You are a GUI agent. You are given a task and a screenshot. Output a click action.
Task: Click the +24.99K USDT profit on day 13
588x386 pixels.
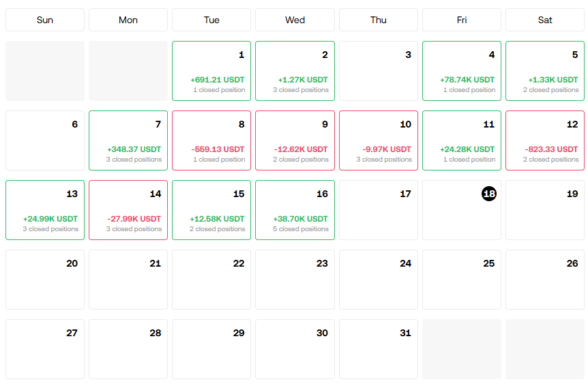(x=50, y=219)
